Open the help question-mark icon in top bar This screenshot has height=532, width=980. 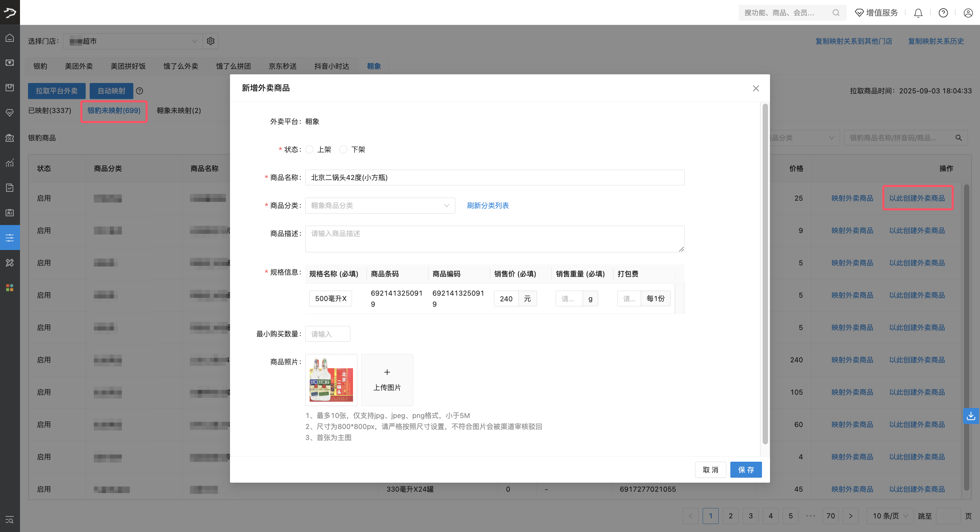943,13
